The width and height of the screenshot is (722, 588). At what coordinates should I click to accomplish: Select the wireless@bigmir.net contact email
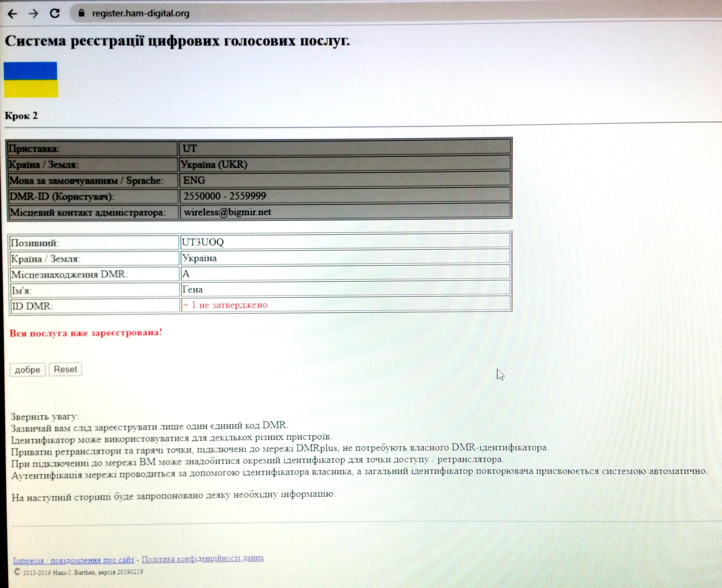click(x=227, y=212)
